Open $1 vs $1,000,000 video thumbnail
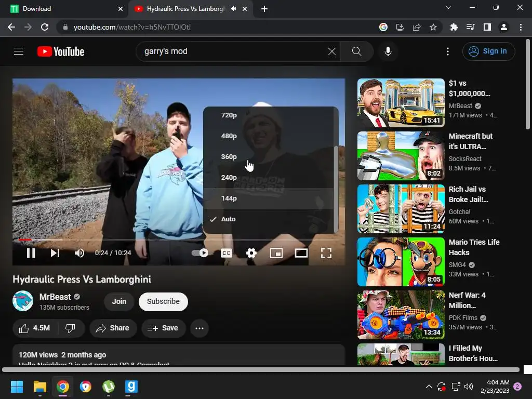This screenshot has height=399, width=532. pos(401,103)
